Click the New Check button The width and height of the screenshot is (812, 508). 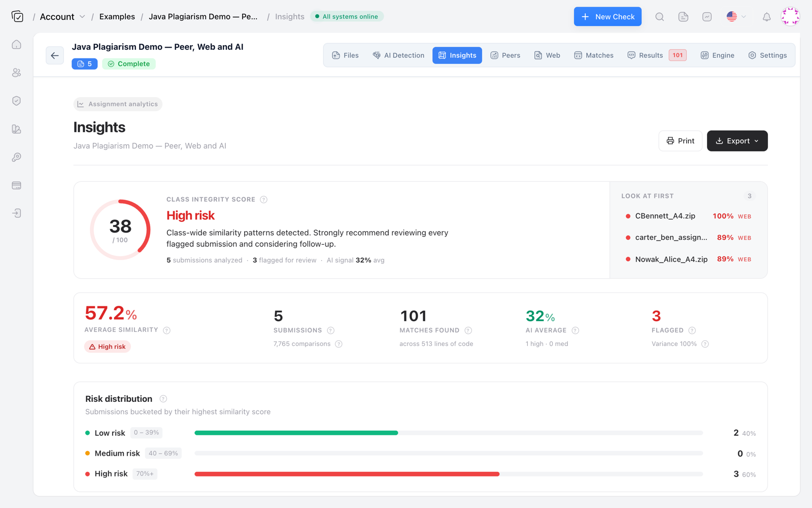pos(607,17)
